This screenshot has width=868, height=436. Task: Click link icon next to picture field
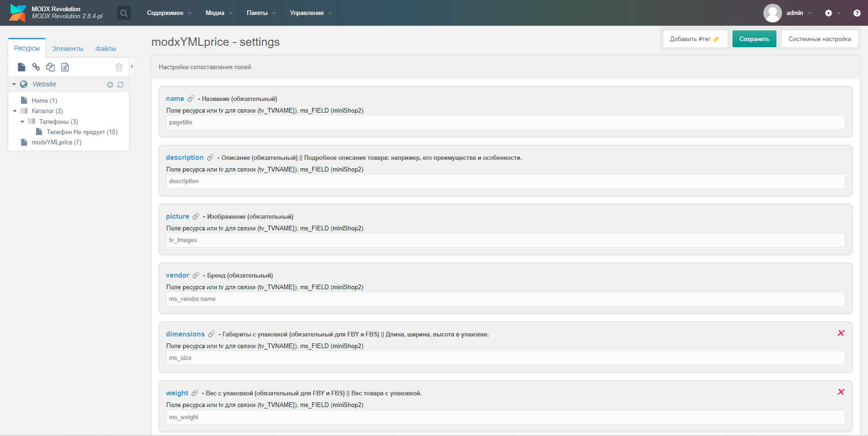[x=196, y=216]
